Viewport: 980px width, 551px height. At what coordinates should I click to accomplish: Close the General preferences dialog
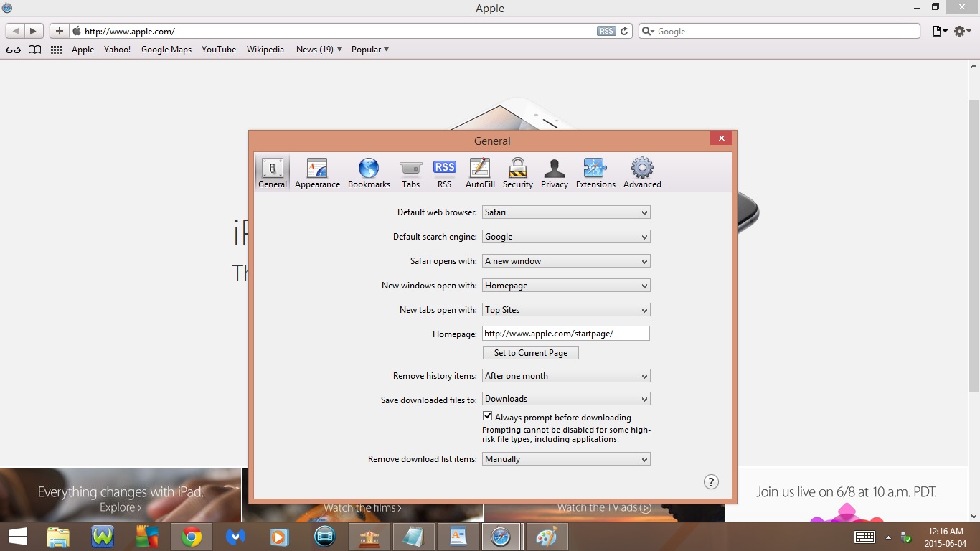pos(722,138)
